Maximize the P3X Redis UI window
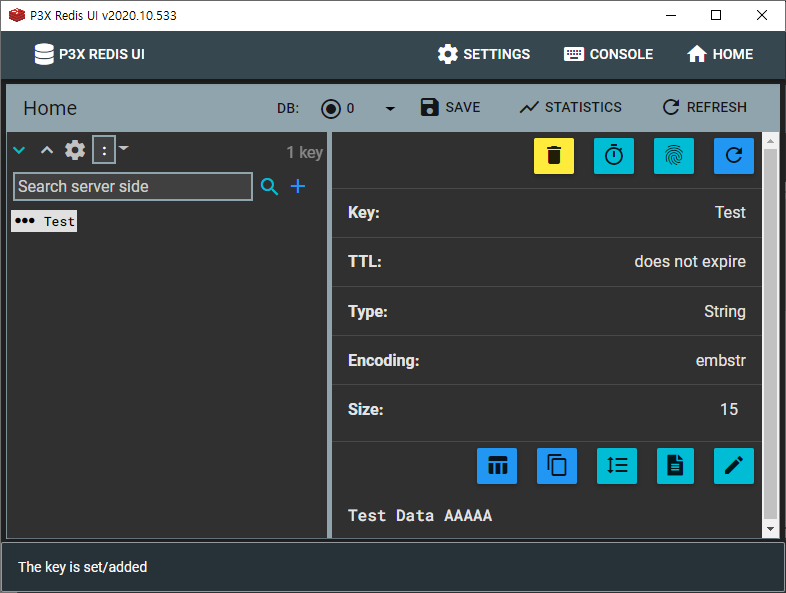786x593 pixels. click(x=716, y=16)
